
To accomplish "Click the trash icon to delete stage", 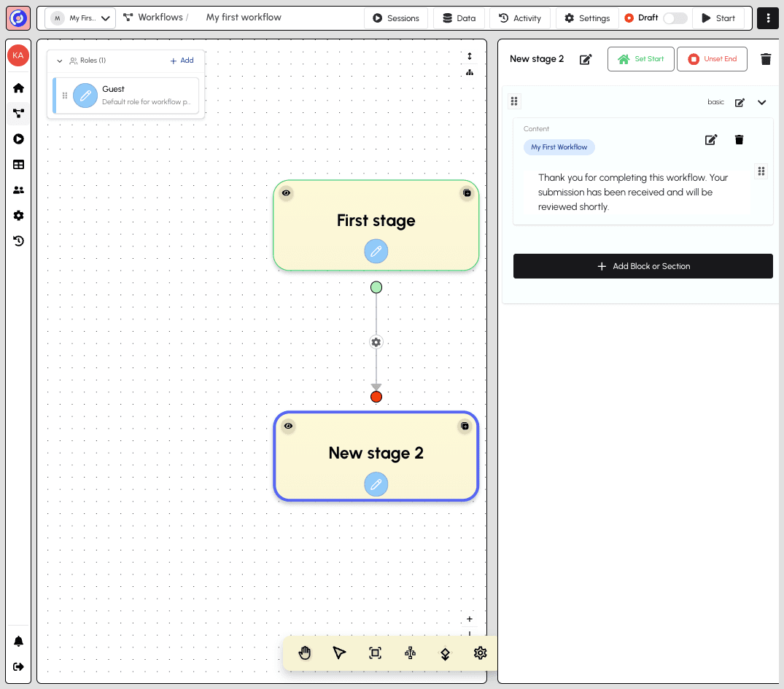I will [765, 59].
